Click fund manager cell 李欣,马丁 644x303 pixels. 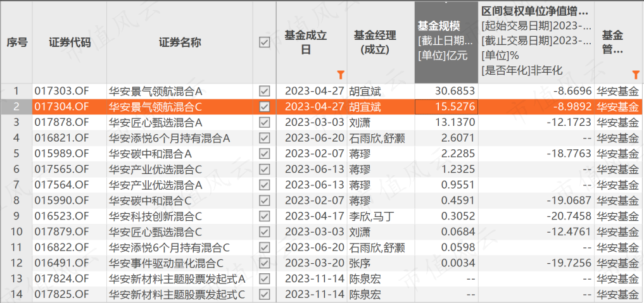coord(372,216)
